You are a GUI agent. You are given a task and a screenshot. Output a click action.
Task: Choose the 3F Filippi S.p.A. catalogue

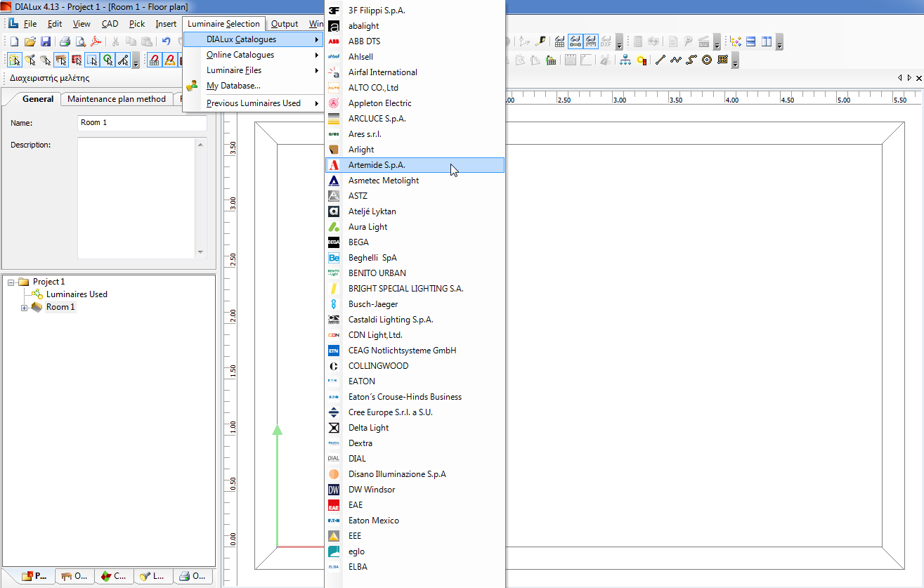[415, 11]
